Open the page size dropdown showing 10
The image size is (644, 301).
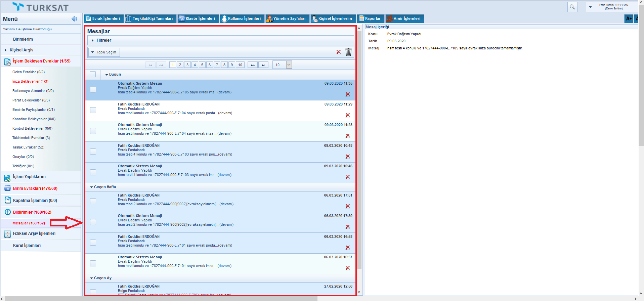pyautogui.click(x=289, y=65)
